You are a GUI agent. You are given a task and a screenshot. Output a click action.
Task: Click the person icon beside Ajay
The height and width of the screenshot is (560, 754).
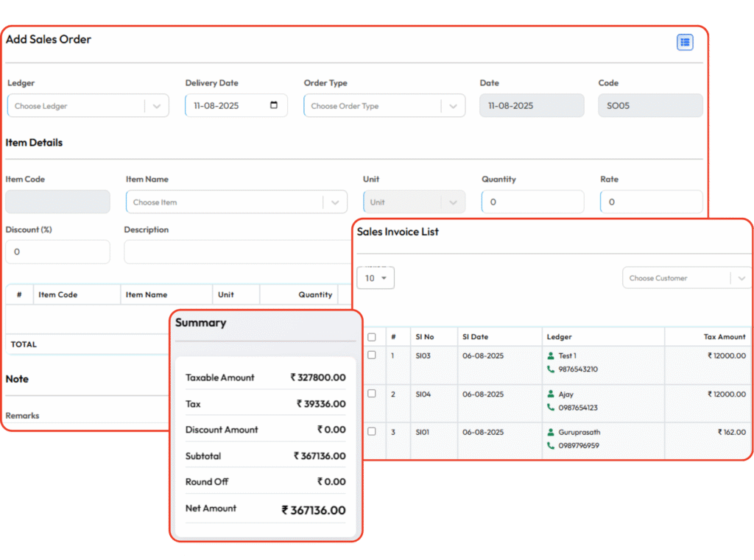click(x=551, y=394)
